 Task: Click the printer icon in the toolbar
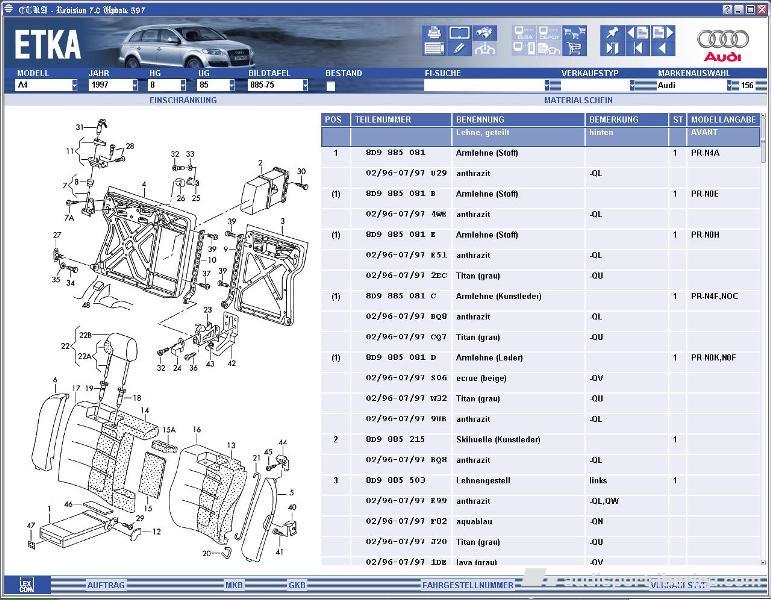(x=434, y=33)
